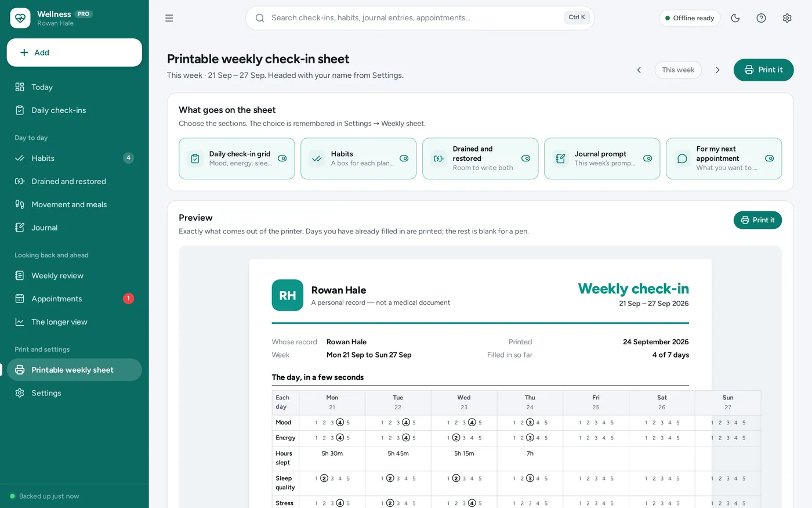Open Today in the sidebar
Screen dimensions: 812x508
pos(74,87)
